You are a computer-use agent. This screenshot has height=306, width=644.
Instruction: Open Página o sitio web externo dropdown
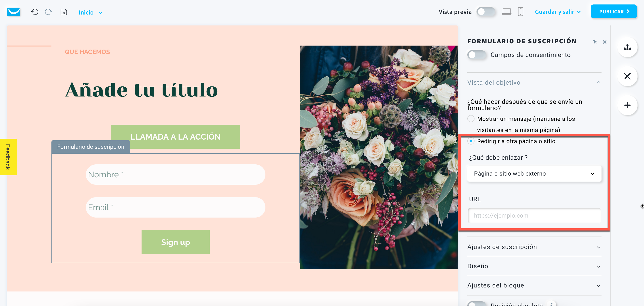point(534,174)
